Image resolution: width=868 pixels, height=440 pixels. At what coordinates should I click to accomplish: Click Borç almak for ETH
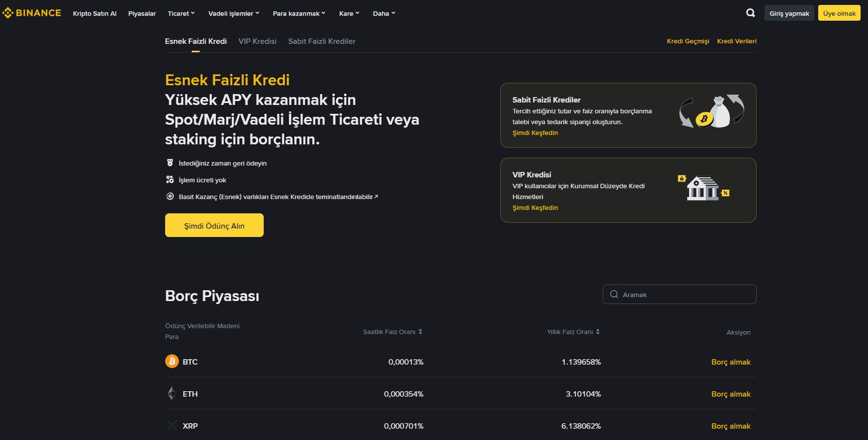pyautogui.click(x=731, y=394)
